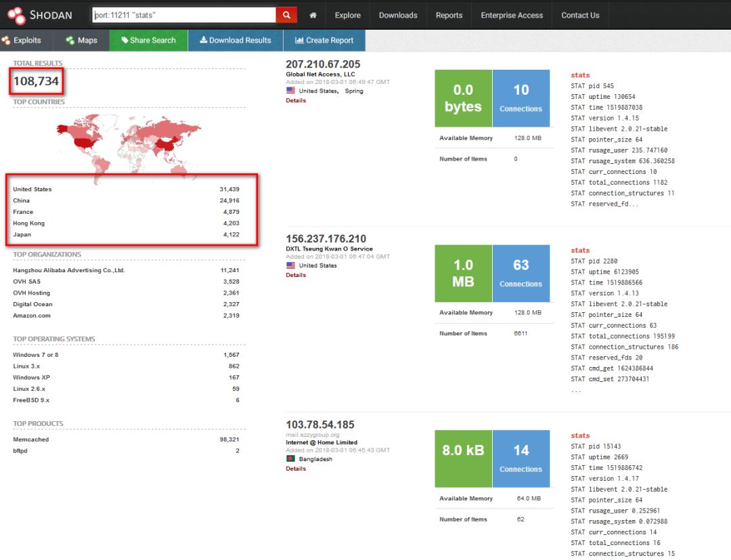Click the 0.0 bytes green tile
The height and width of the screenshot is (560, 731).
pos(464,98)
